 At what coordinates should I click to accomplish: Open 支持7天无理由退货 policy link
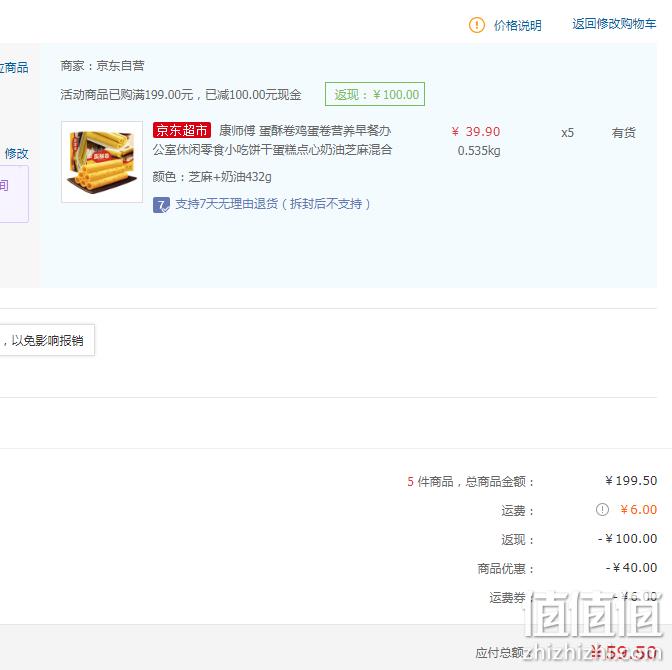coord(273,204)
